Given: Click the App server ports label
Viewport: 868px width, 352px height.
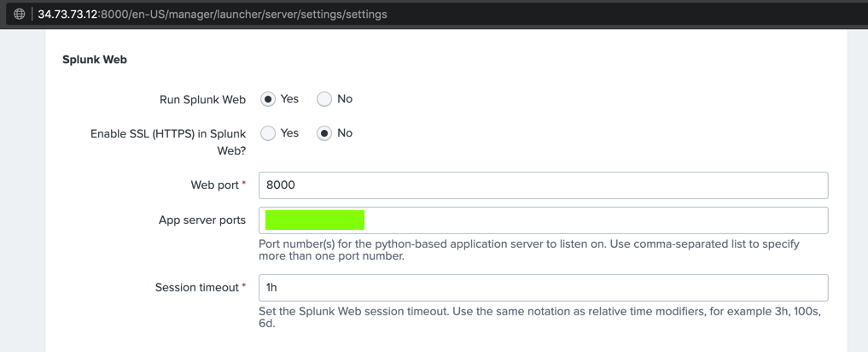Looking at the screenshot, I should tap(202, 220).
